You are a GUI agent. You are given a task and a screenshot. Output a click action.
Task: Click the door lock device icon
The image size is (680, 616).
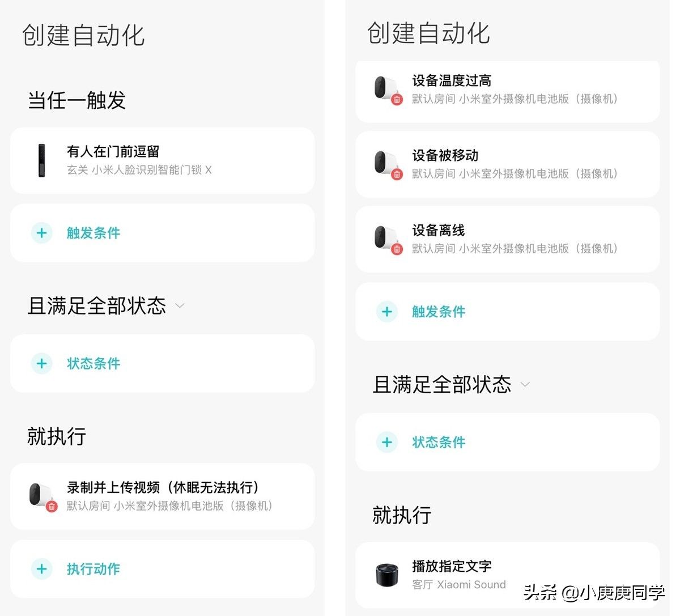pyautogui.click(x=42, y=160)
